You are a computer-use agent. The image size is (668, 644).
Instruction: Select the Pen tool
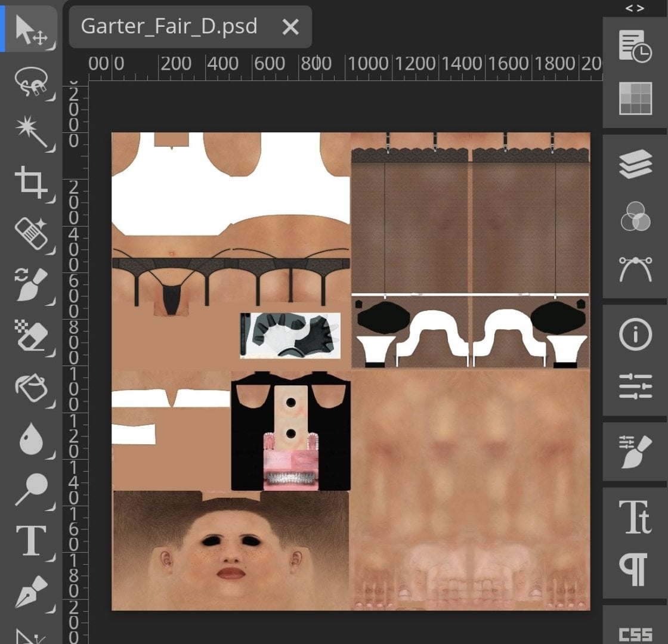[31, 592]
